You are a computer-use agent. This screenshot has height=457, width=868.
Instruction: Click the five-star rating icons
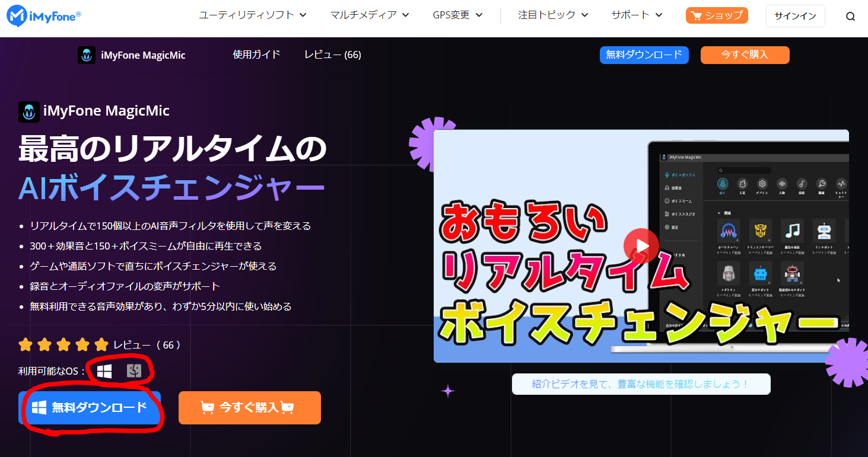click(x=63, y=344)
